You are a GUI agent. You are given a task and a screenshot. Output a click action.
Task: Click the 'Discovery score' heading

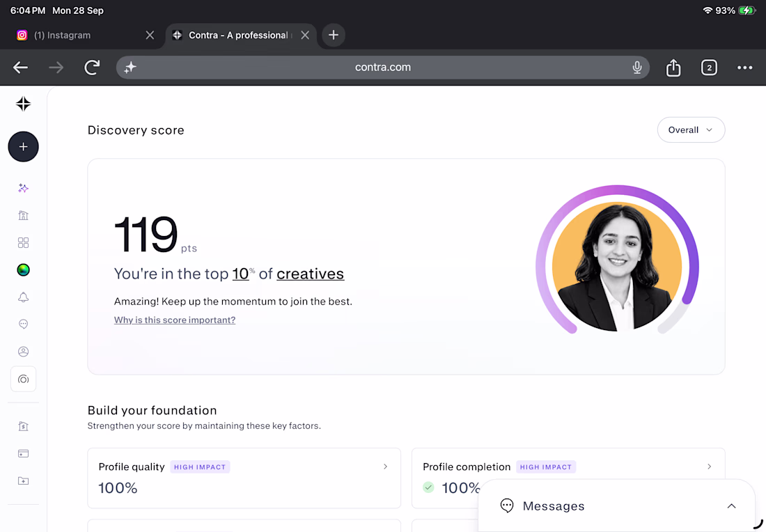(x=136, y=130)
